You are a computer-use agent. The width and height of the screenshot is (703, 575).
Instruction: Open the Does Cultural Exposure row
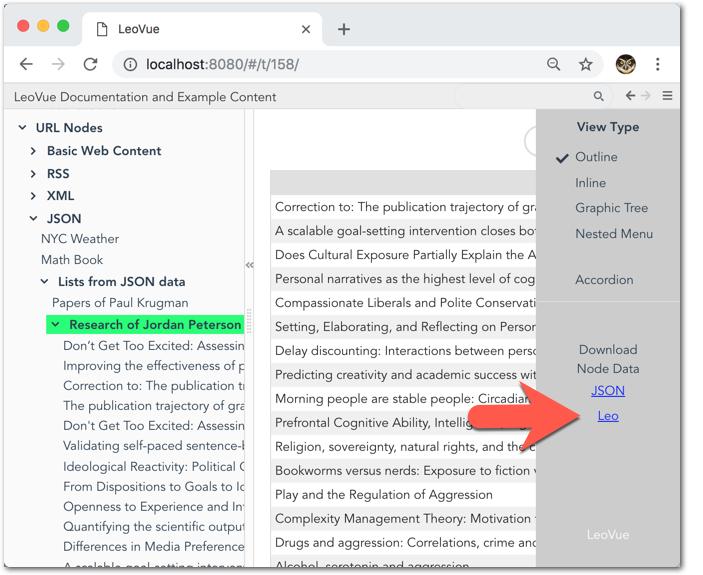(403, 255)
